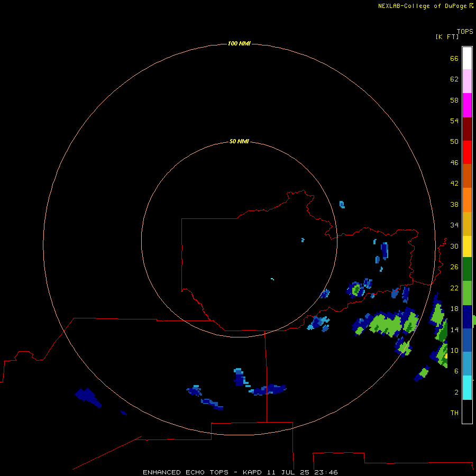Pick the navy blue legend swatch
476x476 pixels.
467,317
